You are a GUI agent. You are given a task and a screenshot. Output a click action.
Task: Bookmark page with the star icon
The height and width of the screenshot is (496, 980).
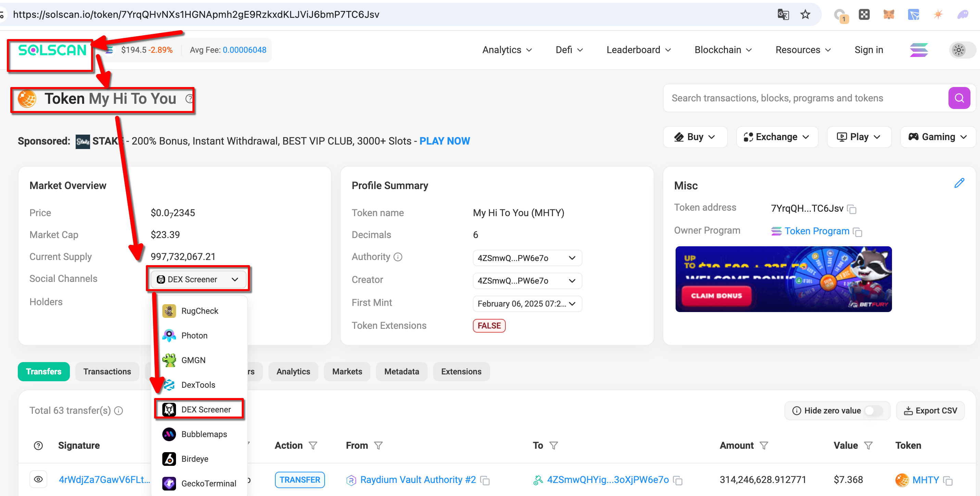coord(805,14)
